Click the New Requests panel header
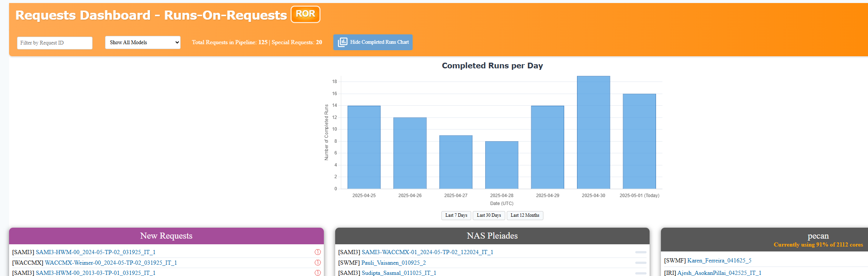This screenshot has width=868, height=276. tap(166, 236)
